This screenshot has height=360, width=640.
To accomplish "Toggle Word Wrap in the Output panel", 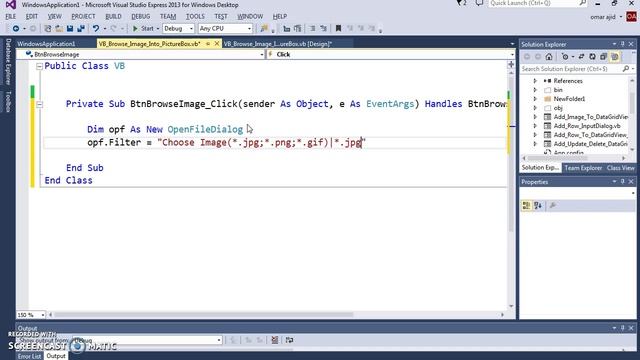I will (289, 340).
